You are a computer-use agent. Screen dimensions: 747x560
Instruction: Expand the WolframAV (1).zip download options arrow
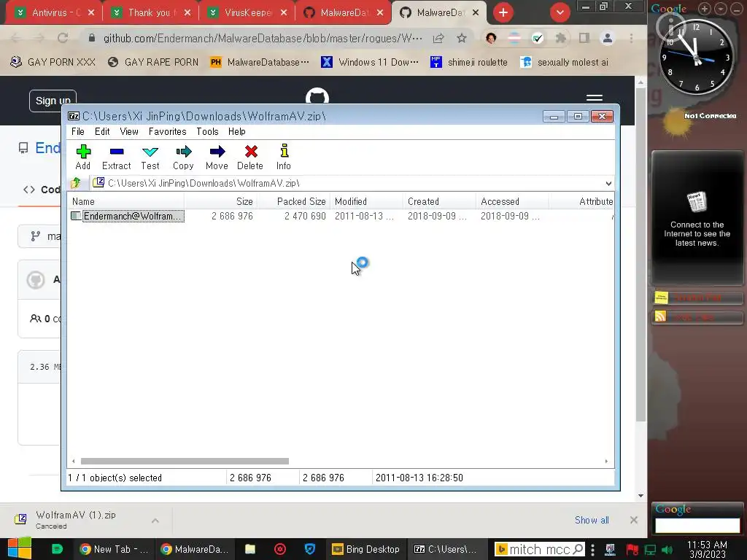tap(155, 521)
